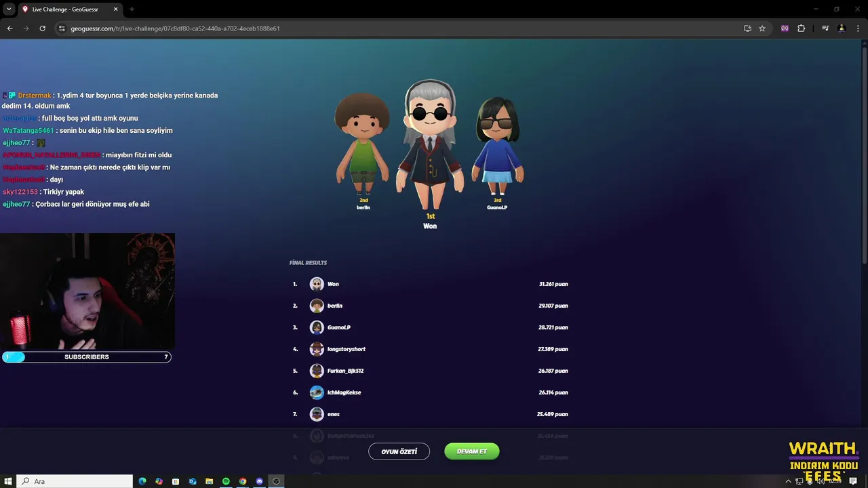Screen dimensions: 868x488
Task: Click the SUBSCRIBERS goal progress bar
Action: click(86, 357)
